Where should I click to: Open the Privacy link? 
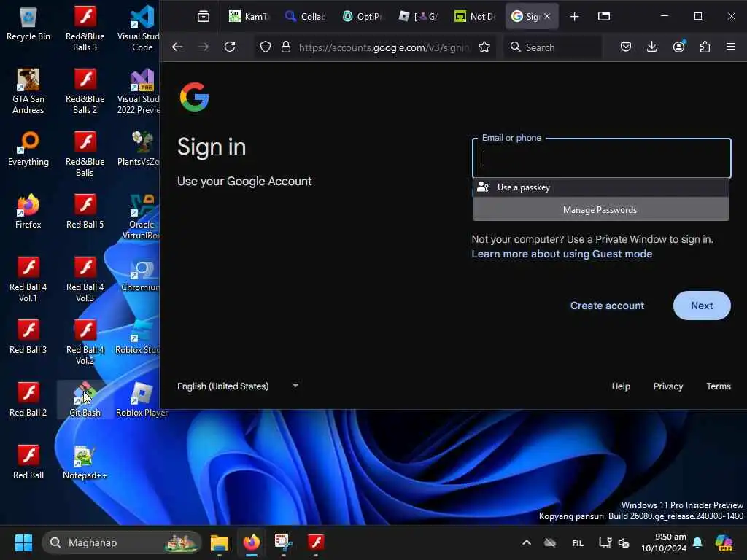[668, 386]
